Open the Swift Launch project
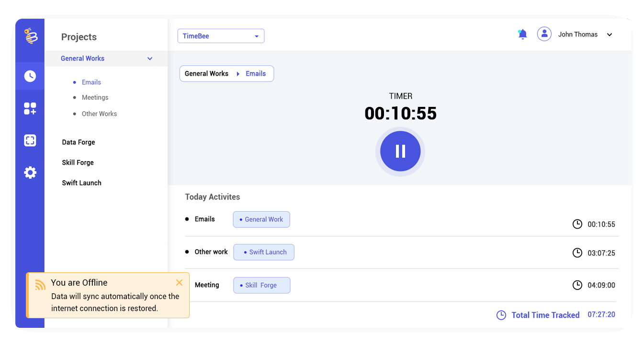This screenshot has height=347, width=644. click(81, 183)
